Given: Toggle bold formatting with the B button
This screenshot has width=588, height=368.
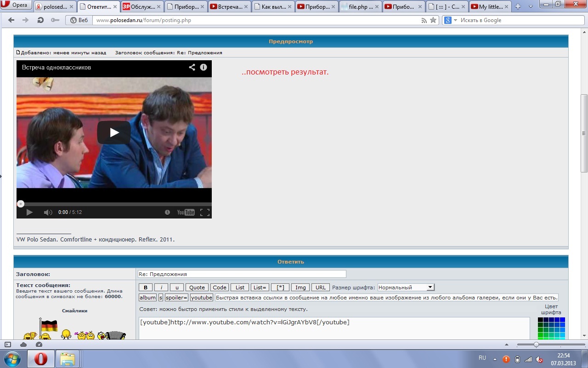Looking at the screenshot, I should click(146, 287).
